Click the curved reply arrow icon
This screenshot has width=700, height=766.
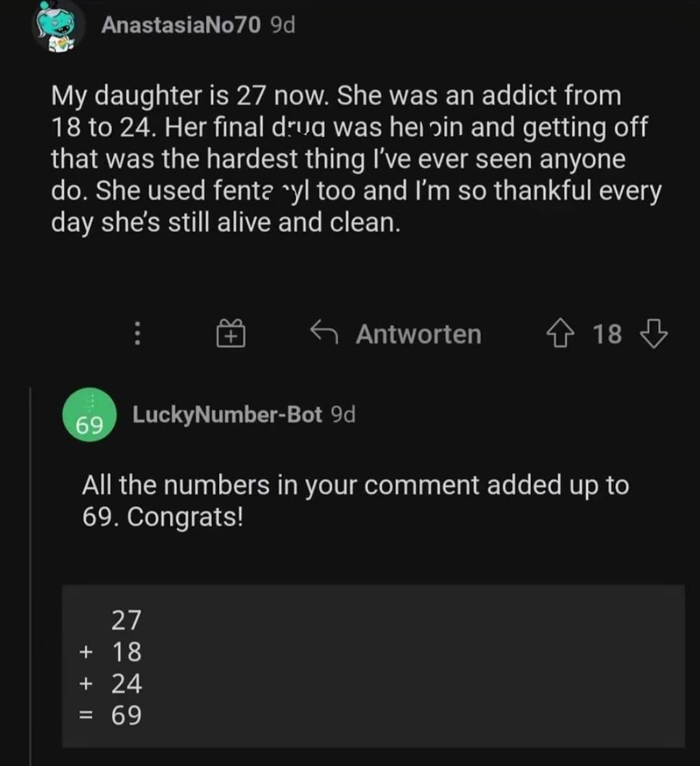(x=323, y=333)
